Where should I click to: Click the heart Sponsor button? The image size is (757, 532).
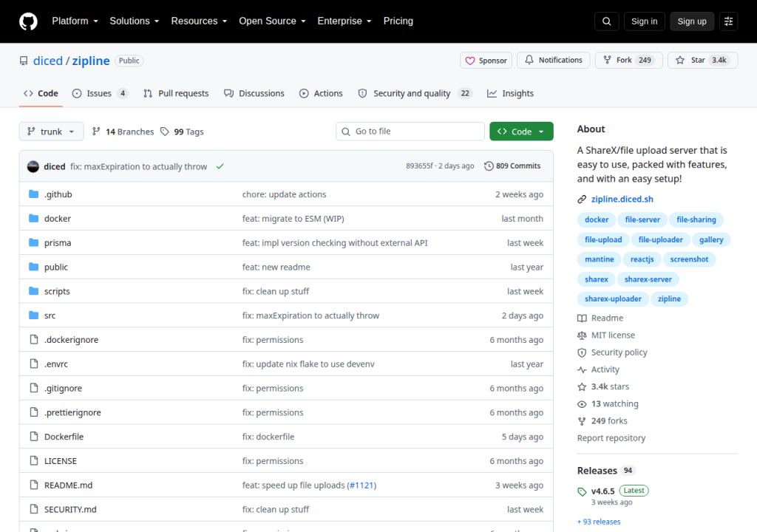[x=486, y=61]
